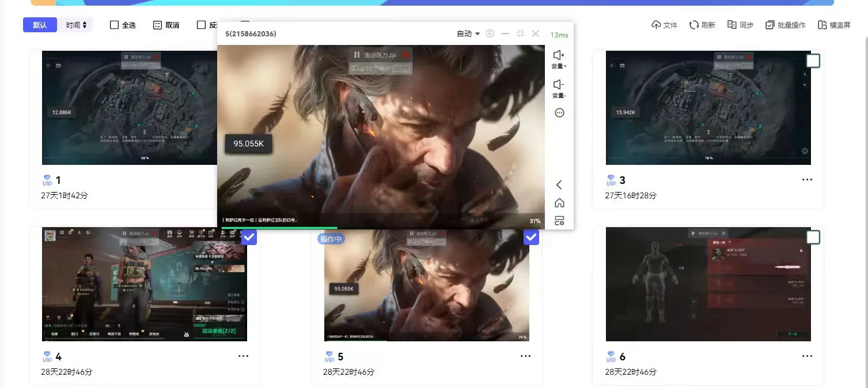Check the 全选 select-all checkbox
This screenshot has width=868, height=388.
click(114, 25)
